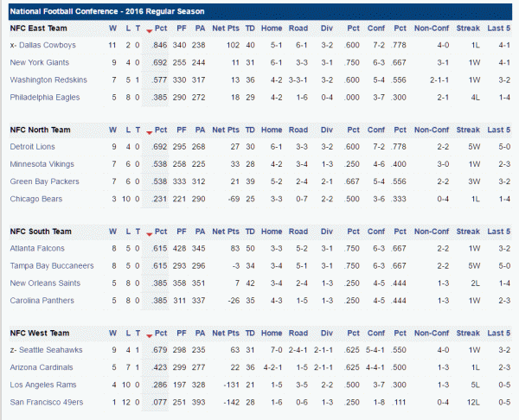Sort NFC North by Home column
The image size is (519, 420).
[x=272, y=130]
